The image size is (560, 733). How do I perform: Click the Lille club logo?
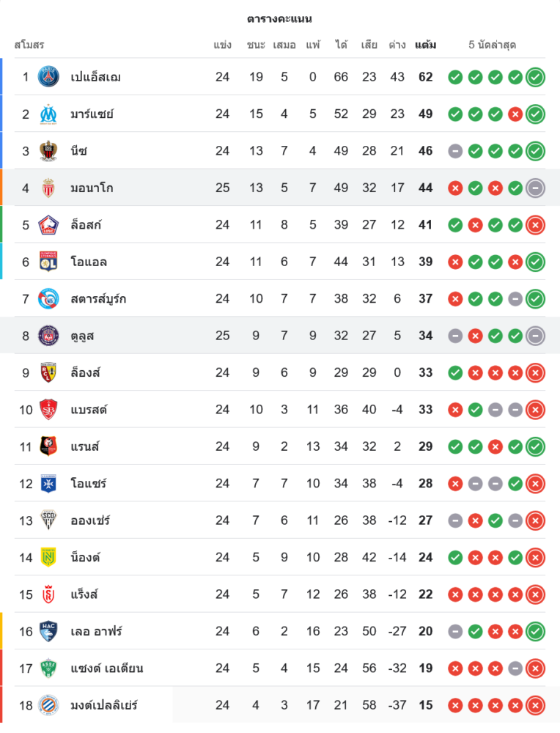48,224
